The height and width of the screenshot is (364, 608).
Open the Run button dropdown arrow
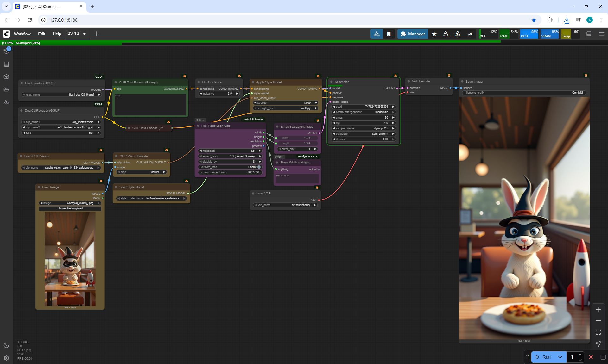560,357
